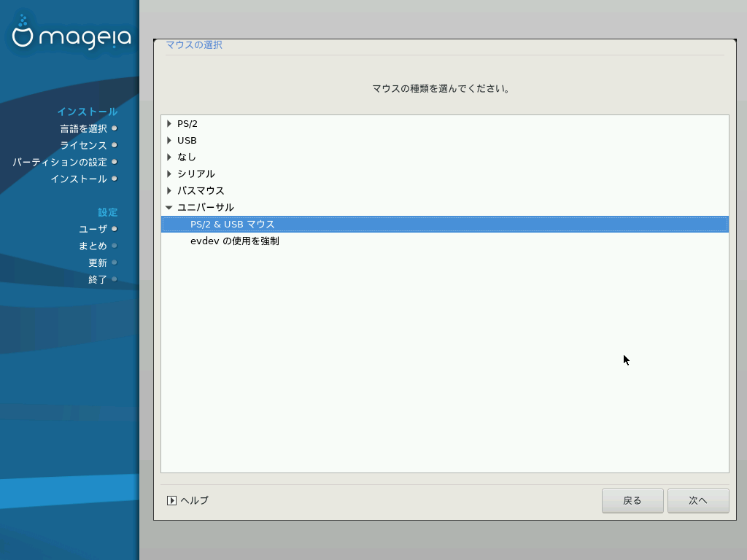Select the PS/2 & USB マウス entry
Screen dimensions: 747x560
pyautogui.click(x=445, y=225)
